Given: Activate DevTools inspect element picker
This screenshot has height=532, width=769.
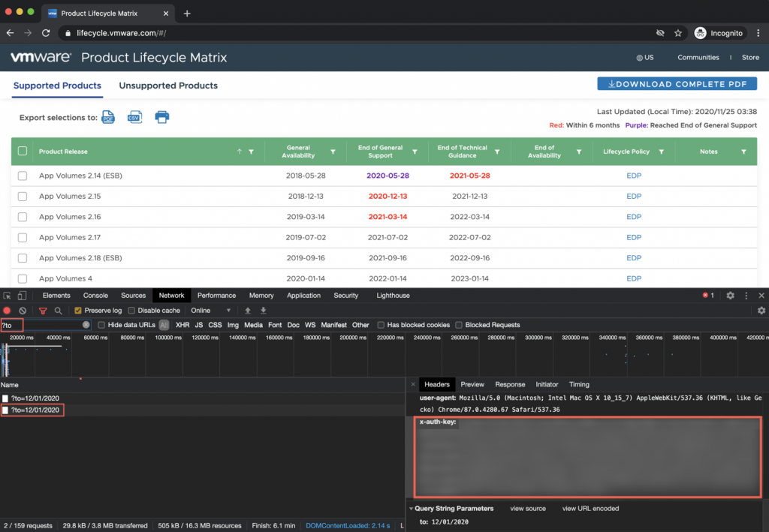Looking at the screenshot, I should [x=8, y=296].
